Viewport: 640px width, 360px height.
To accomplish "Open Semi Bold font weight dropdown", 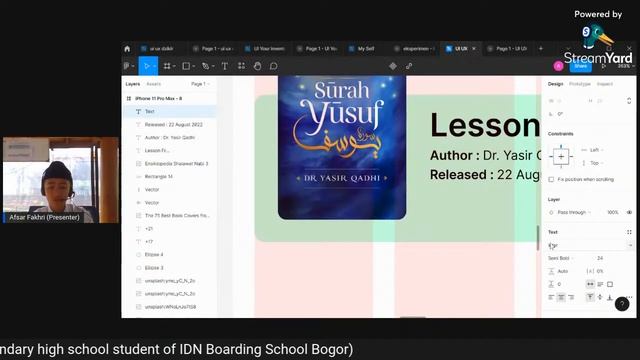I will coord(560,258).
